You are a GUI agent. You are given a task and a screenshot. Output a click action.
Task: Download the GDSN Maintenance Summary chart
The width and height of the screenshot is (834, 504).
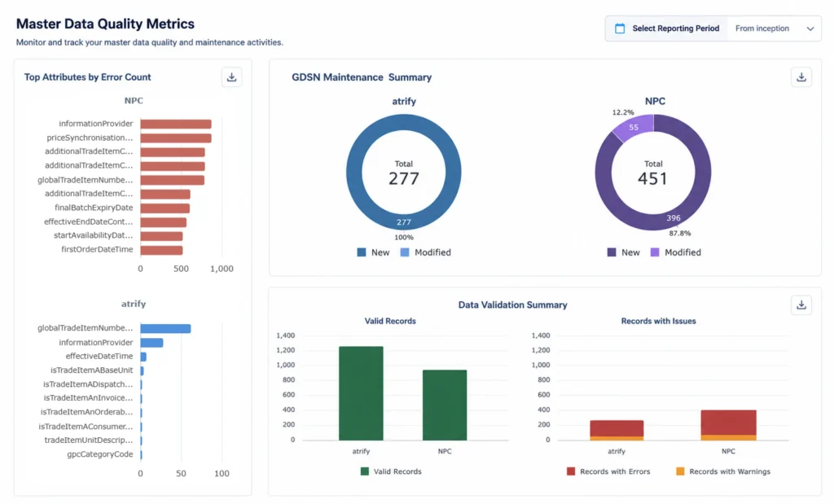coord(801,77)
